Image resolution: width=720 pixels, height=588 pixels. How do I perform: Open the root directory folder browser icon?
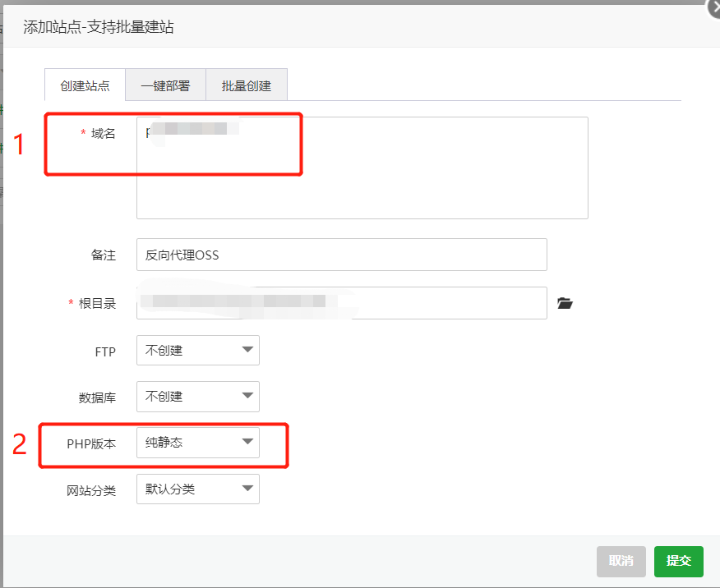point(564,304)
